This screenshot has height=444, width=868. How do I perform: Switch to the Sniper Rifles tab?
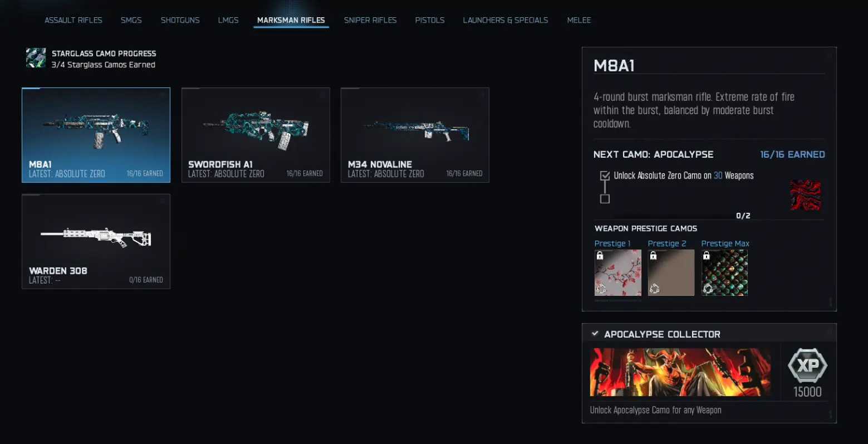[x=370, y=20]
